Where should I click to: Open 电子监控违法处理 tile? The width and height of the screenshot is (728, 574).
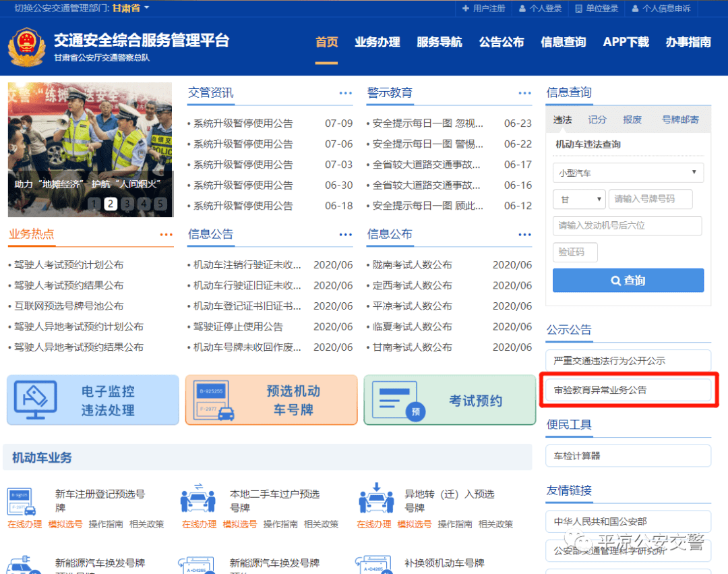pos(93,400)
